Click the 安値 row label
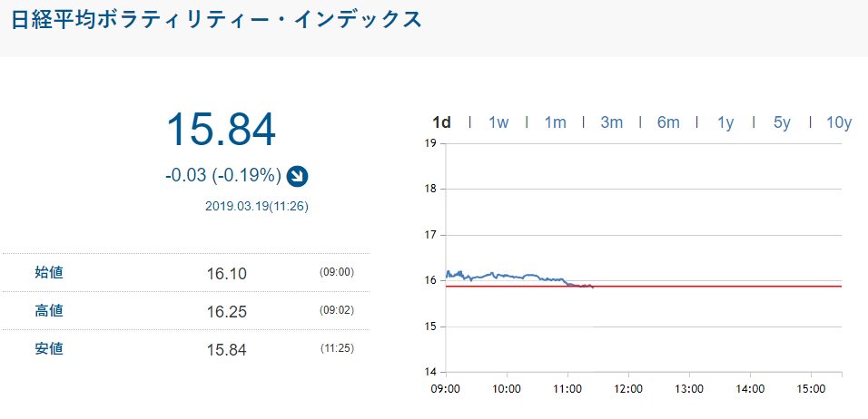 pyautogui.click(x=49, y=349)
